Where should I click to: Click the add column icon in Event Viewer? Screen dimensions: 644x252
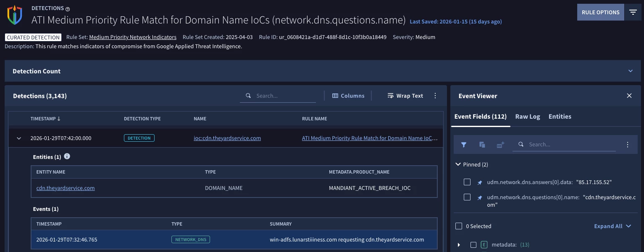tap(500, 144)
